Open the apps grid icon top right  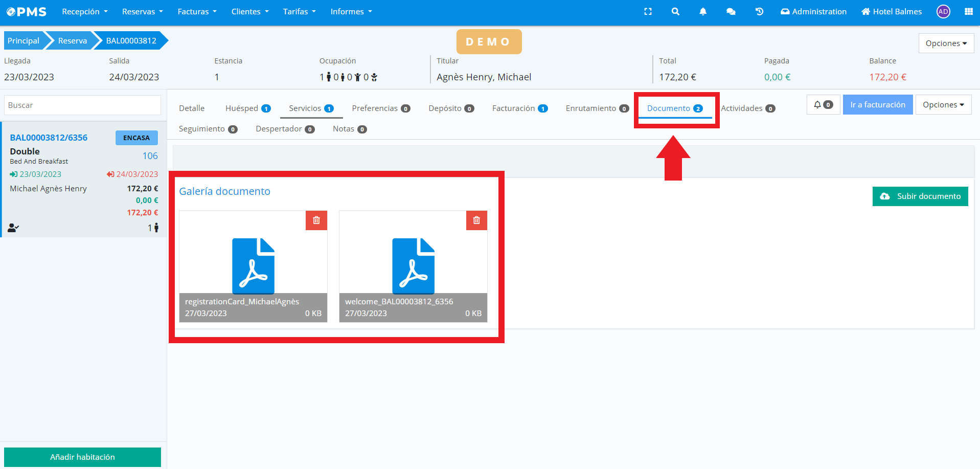(x=970, y=11)
